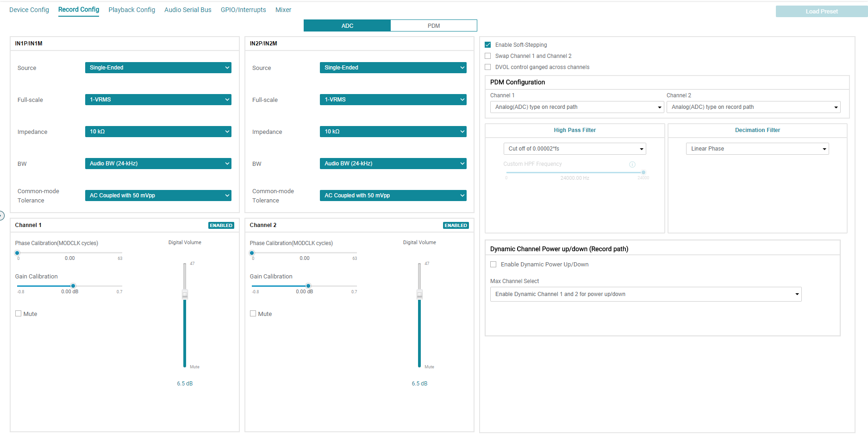Screen dimensions: 868x448
Task: Enable Dynamic Power Up/Down checkbox
Action: pyautogui.click(x=493, y=265)
